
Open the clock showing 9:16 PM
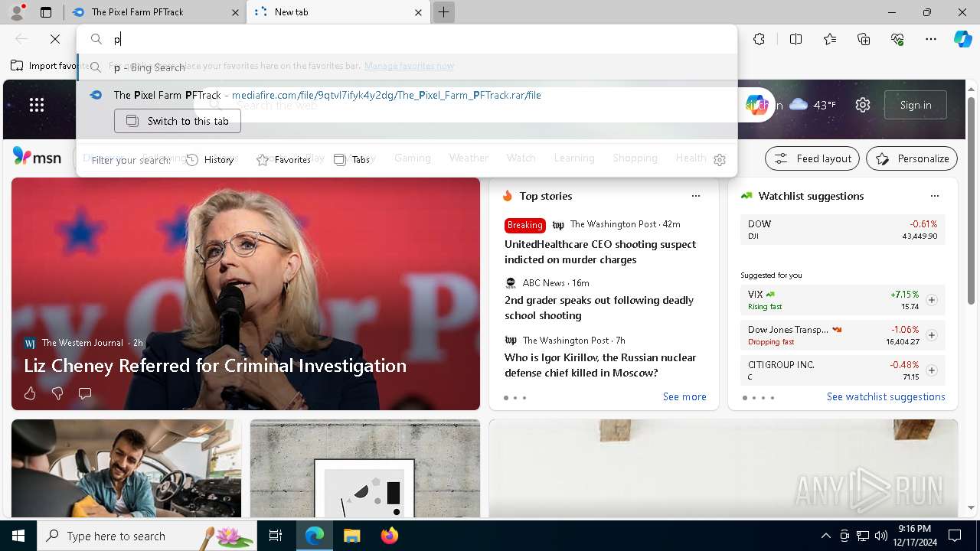click(914, 536)
